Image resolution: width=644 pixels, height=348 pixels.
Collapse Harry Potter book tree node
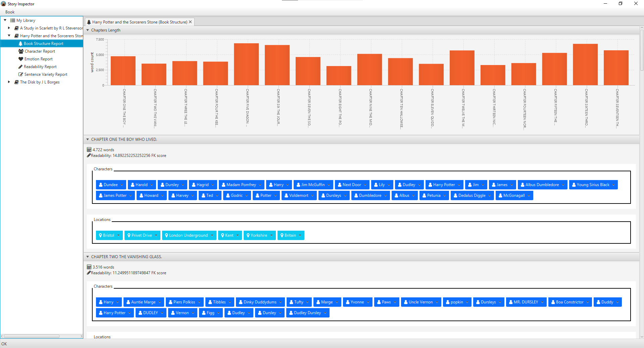pos(9,36)
